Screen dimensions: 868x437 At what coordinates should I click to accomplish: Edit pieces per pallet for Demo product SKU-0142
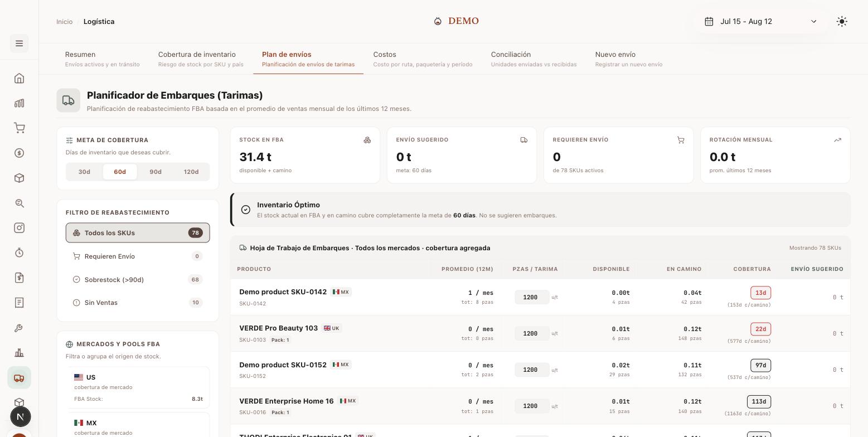[532, 297]
